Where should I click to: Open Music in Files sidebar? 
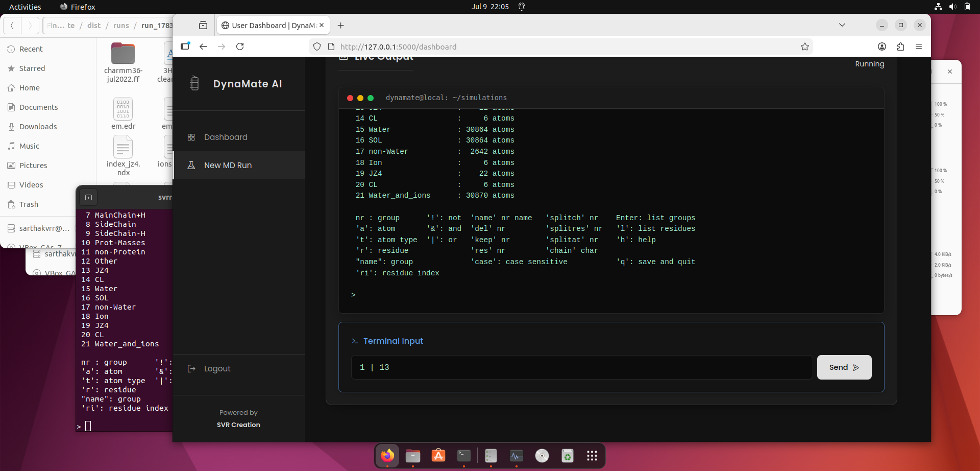click(48, 146)
